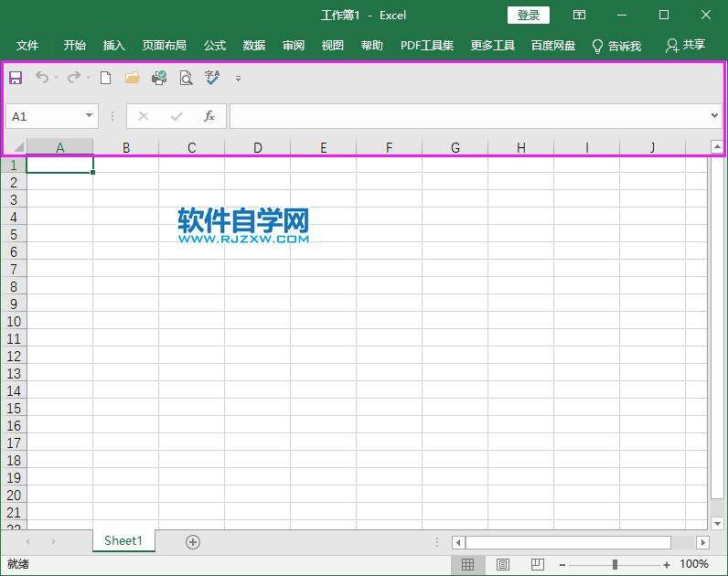Open the 更多工具 tab
Viewport: 728px width, 576px height.
pyautogui.click(x=493, y=46)
